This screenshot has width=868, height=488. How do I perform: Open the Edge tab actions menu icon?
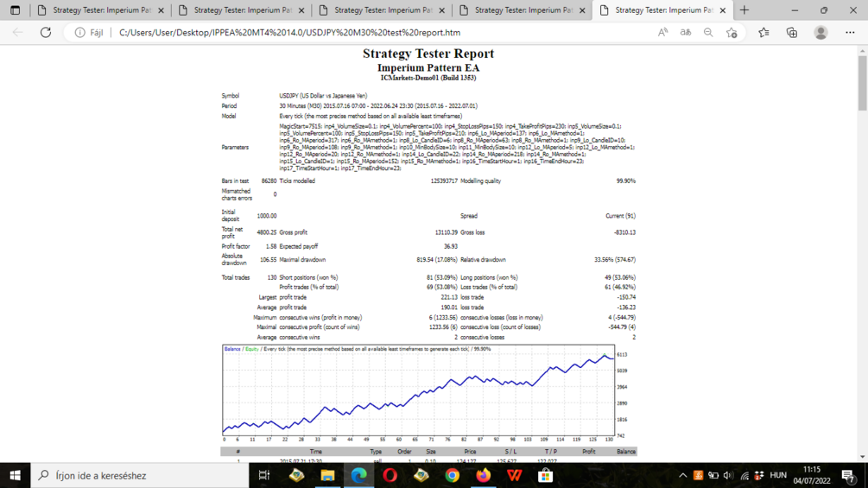15,10
